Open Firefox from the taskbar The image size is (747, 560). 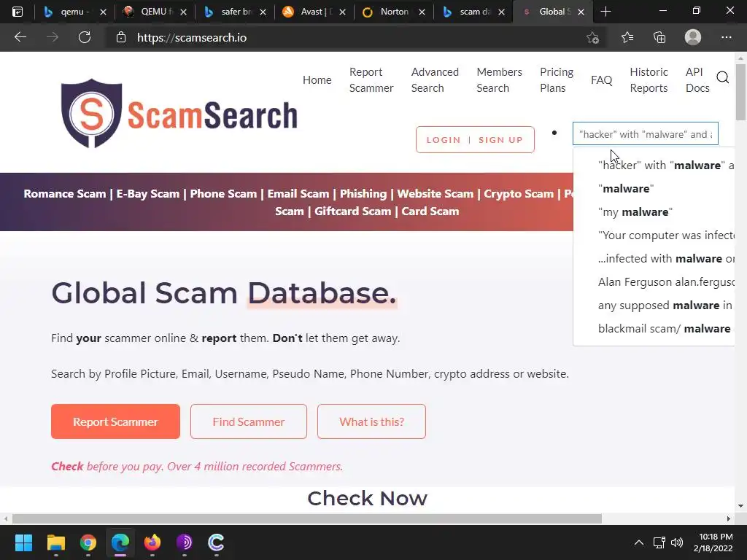pos(152,542)
